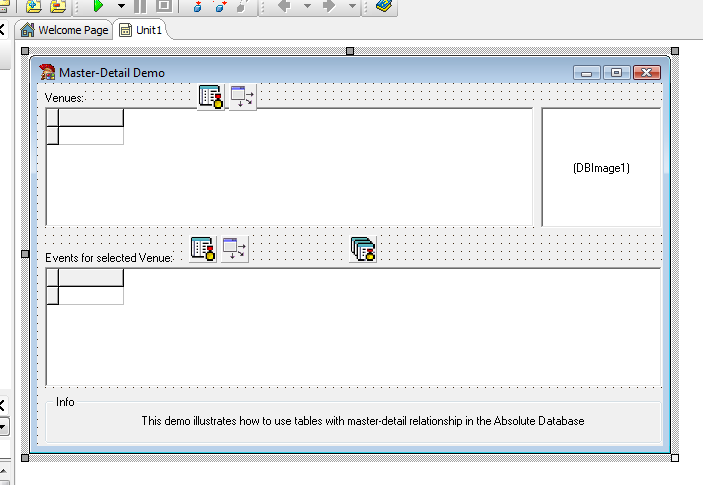The image size is (703, 485).
Task: Select the Venues table component icon
Action: [x=211, y=97]
